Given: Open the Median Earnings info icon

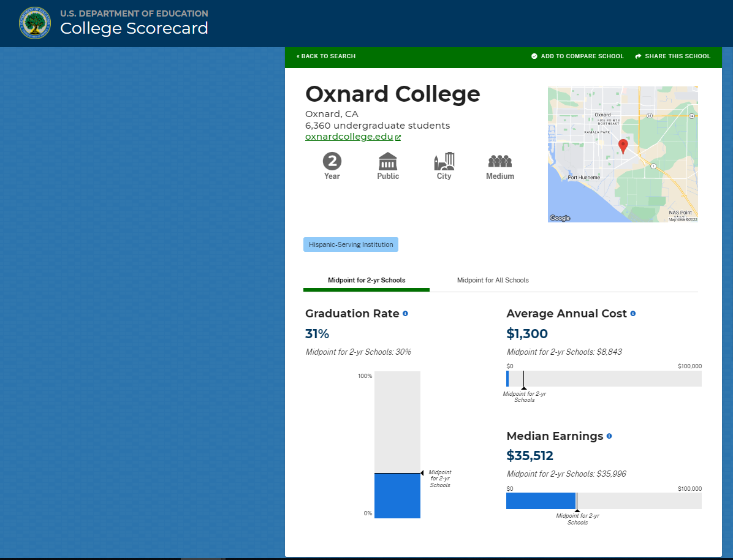Looking at the screenshot, I should [609, 436].
